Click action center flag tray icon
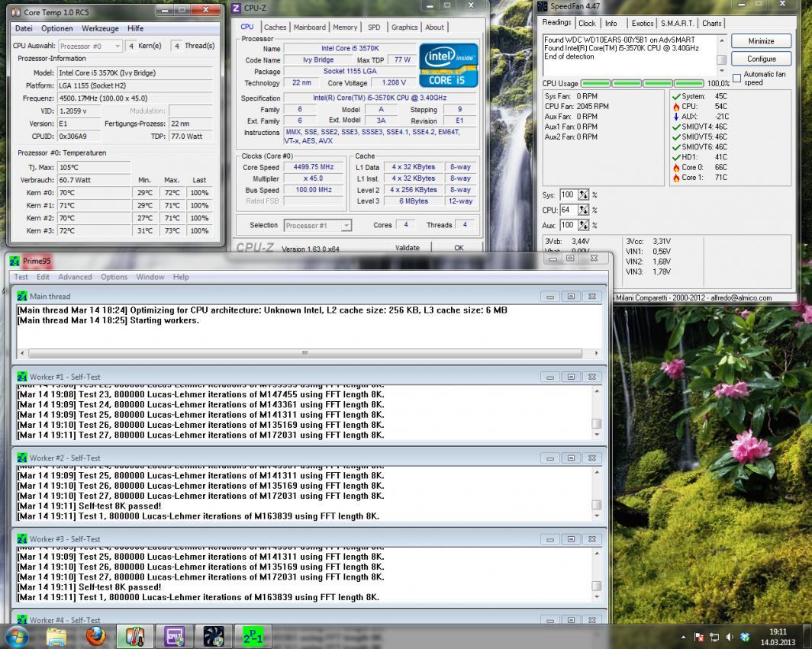The width and height of the screenshot is (812, 649). pyautogui.click(x=698, y=637)
